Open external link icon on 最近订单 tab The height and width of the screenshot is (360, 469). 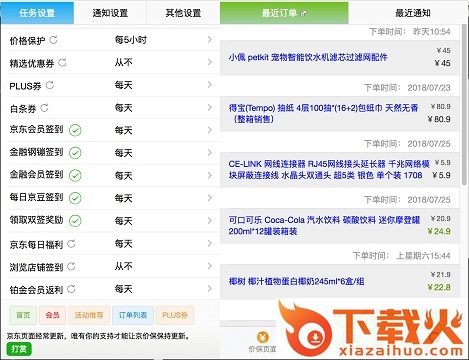303,13
